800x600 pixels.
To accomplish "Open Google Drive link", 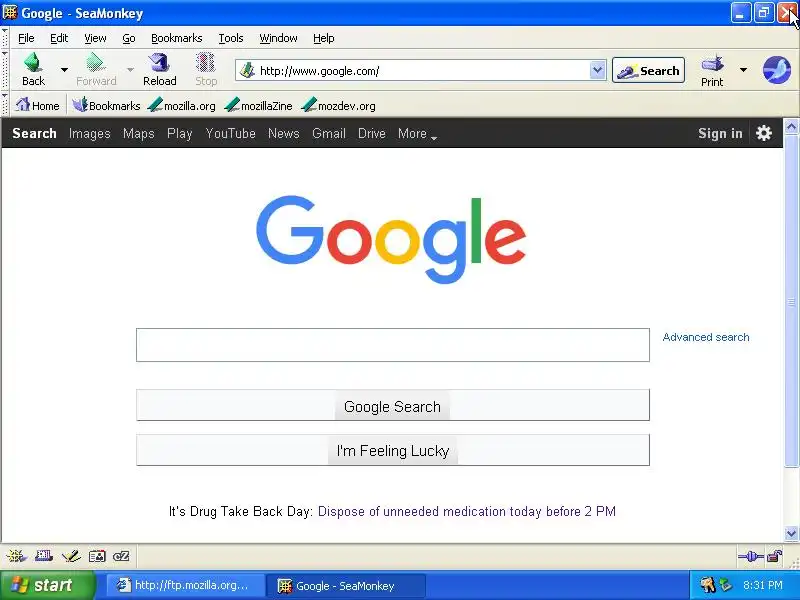I will (x=371, y=134).
